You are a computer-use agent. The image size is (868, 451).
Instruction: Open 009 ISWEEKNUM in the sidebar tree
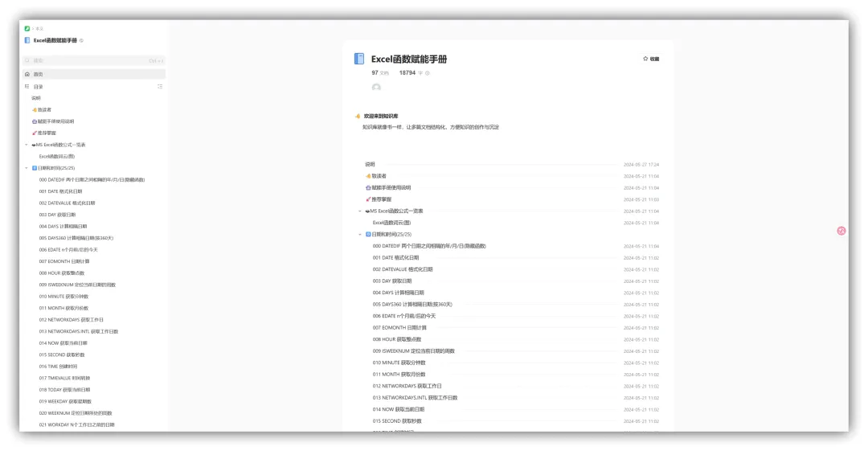(x=77, y=285)
